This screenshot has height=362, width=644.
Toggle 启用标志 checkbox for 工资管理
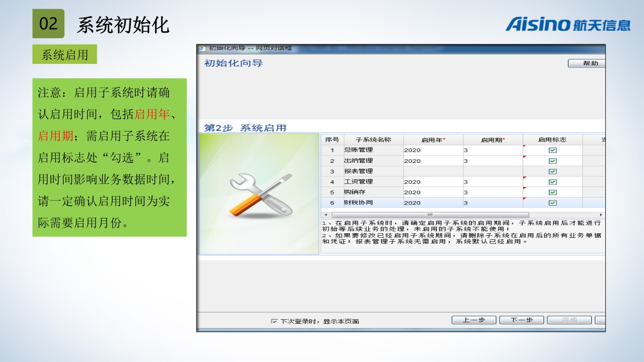tap(552, 182)
